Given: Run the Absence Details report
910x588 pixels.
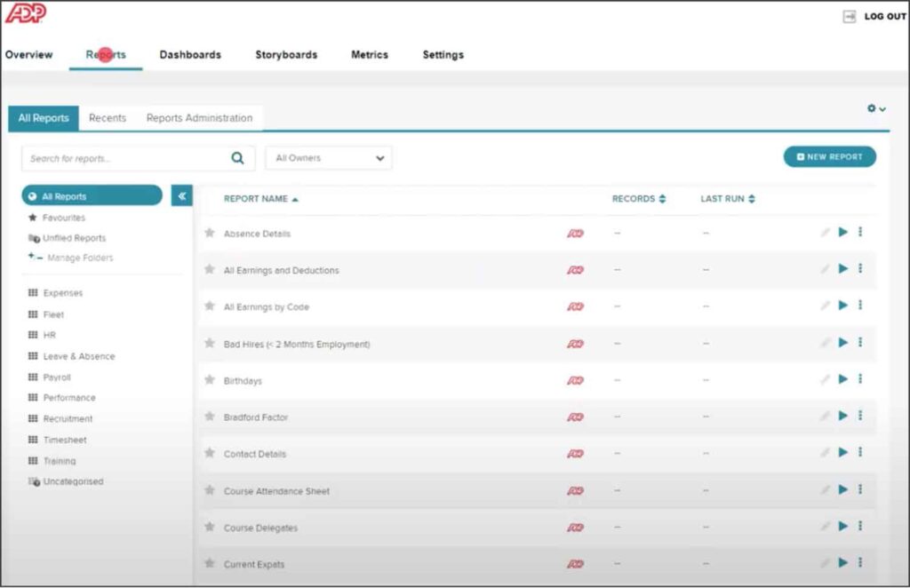Looking at the screenshot, I should (842, 232).
